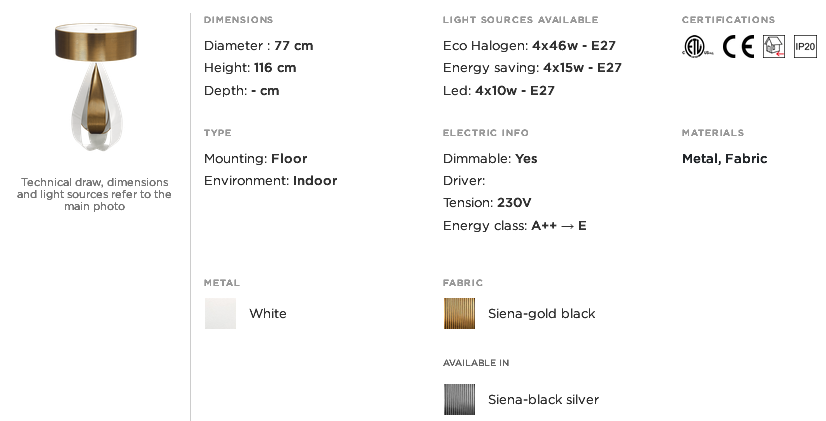Viewport: 826px width, 421px height.
Task: Choose the Siena-black silver fabric swatch
Action: click(459, 399)
